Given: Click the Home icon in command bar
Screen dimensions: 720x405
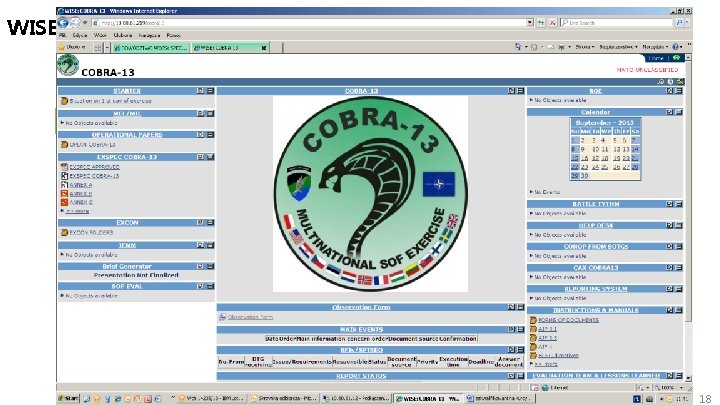Looking at the screenshot, I should pos(518,47).
